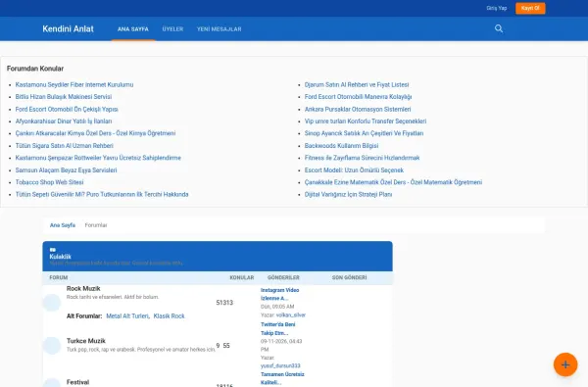Open Bitlis Hizan Bulaşık Makinesi Servisi topic

pos(64,97)
